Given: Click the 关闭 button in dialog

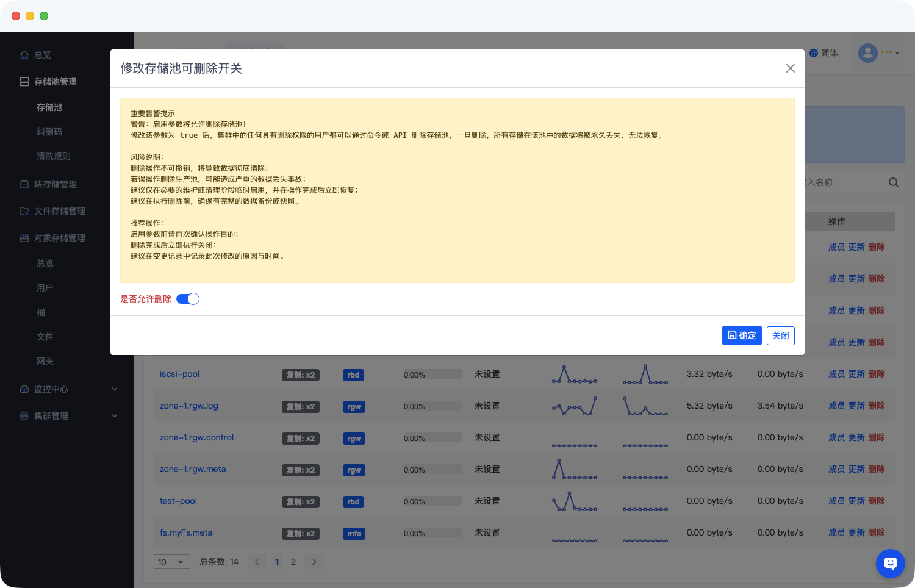Looking at the screenshot, I should coord(780,335).
